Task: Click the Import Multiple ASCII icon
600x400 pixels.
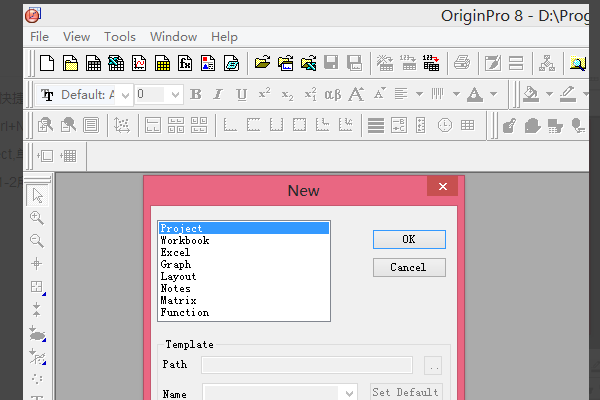Action: [431, 63]
